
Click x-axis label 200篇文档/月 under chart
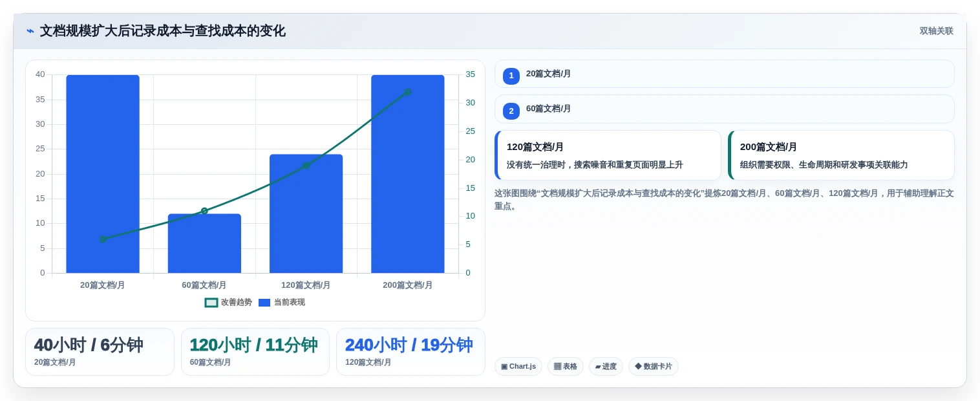(x=408, y=285)
